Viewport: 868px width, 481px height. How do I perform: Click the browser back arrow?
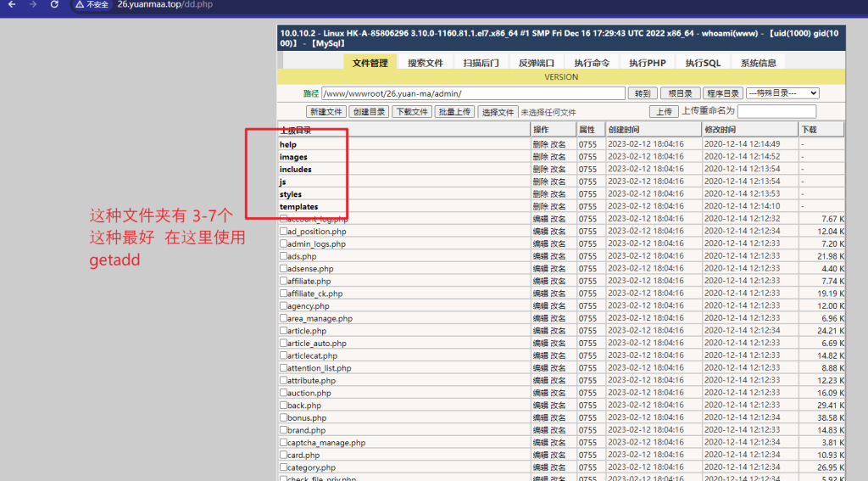[12, 5]
